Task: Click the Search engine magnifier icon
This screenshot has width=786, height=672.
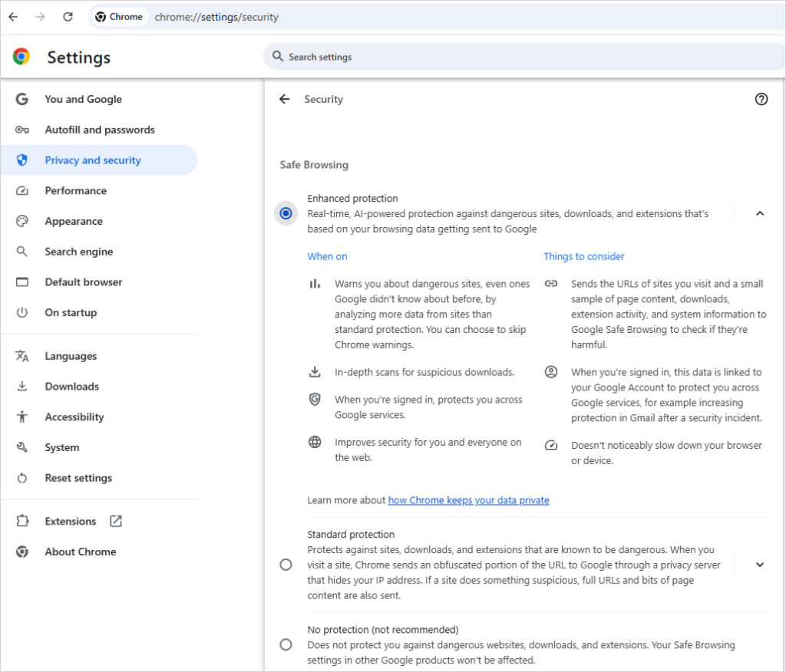Action: pos(21,252)
